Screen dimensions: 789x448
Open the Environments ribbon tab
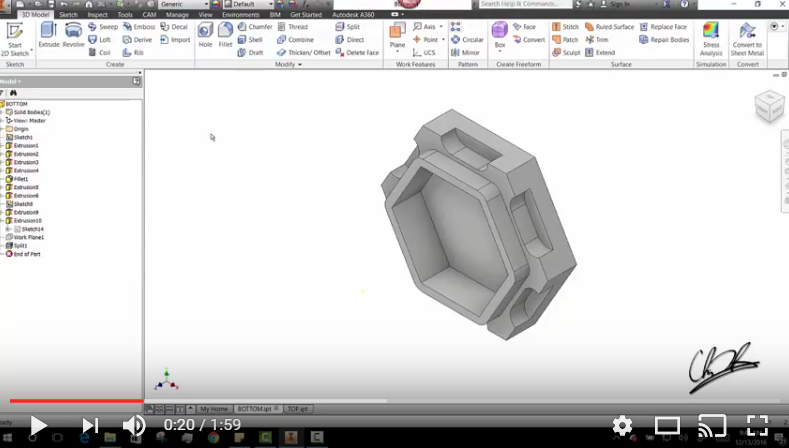(241, 15)
